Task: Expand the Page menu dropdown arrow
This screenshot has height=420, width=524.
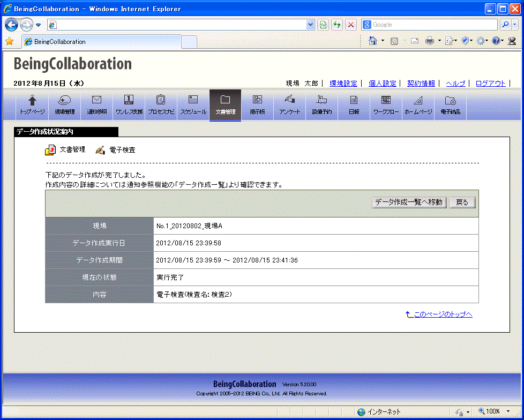Action: pos(456,41)
